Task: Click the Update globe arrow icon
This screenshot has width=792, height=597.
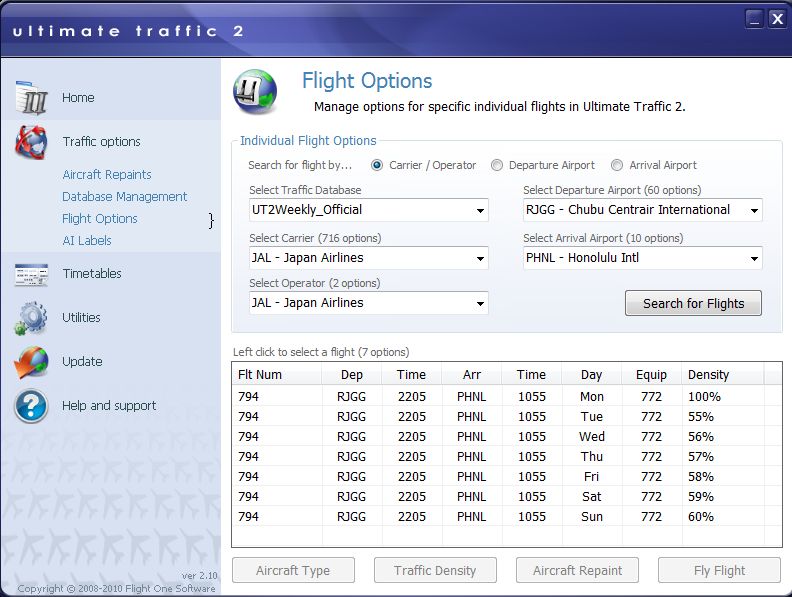Action: 31,362
